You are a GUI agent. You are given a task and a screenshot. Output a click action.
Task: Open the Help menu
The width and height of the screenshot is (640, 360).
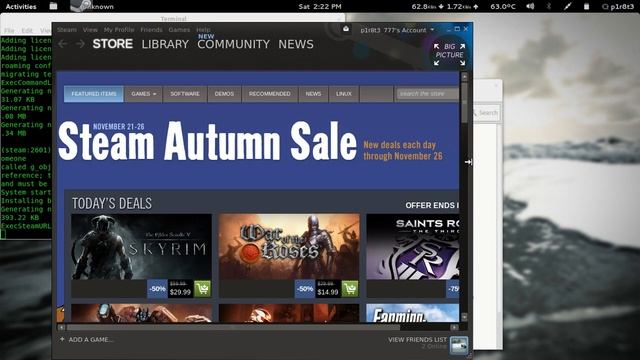pyautogui.click(x=203, y=30)
